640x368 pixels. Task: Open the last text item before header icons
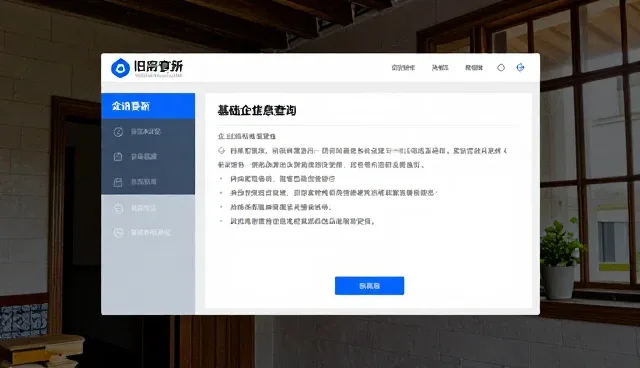pos(474,68)
